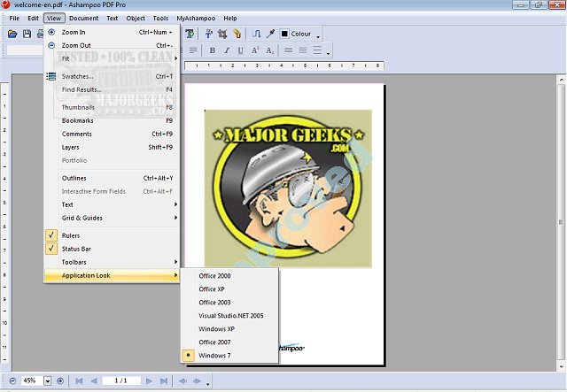This screenshot has width=567, height=392.
Task: Toggle Bold formatting
Action: tap(213, 50)
